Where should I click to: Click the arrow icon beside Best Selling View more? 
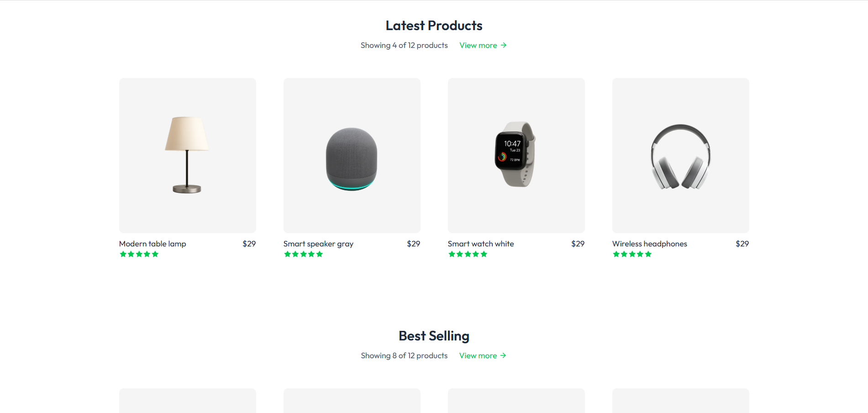coord(503,356)
